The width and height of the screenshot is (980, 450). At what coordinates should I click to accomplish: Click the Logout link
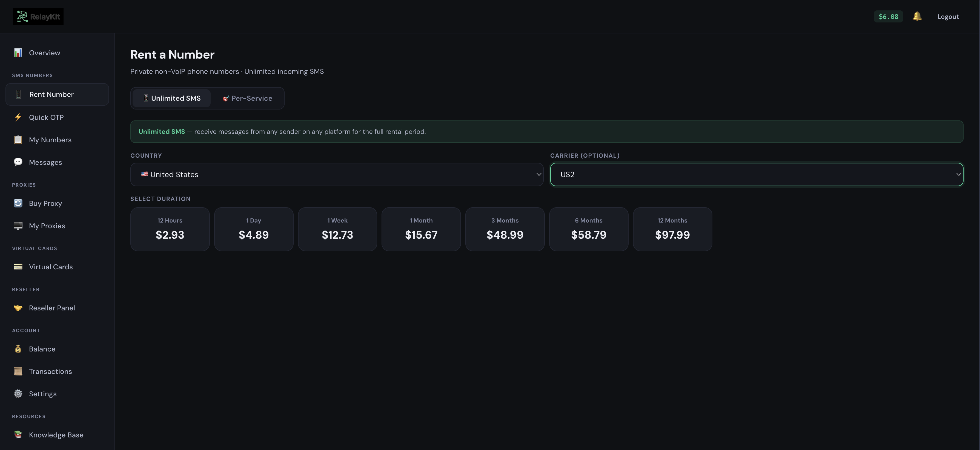(x=948, y=17)
